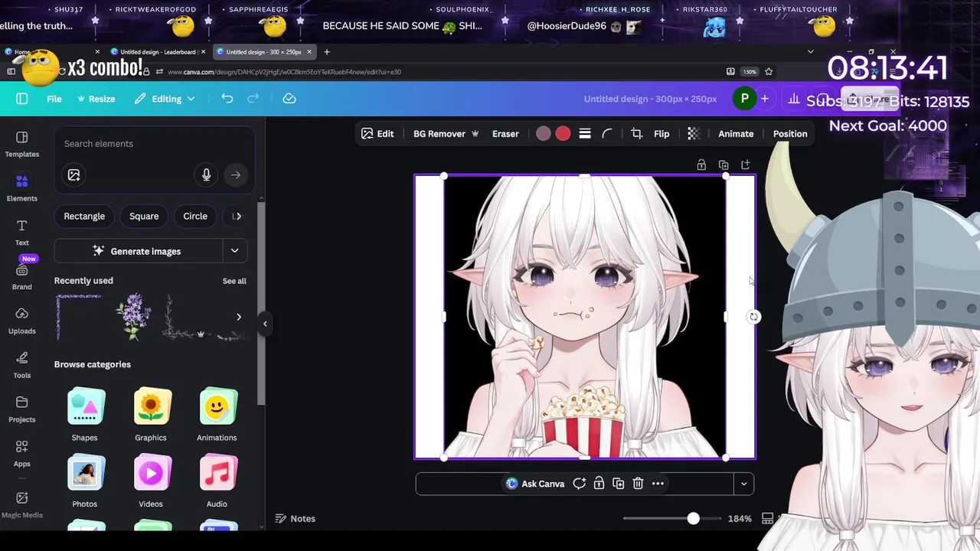Expand the Generate images dropdown arrow

(x=235, y=251)
